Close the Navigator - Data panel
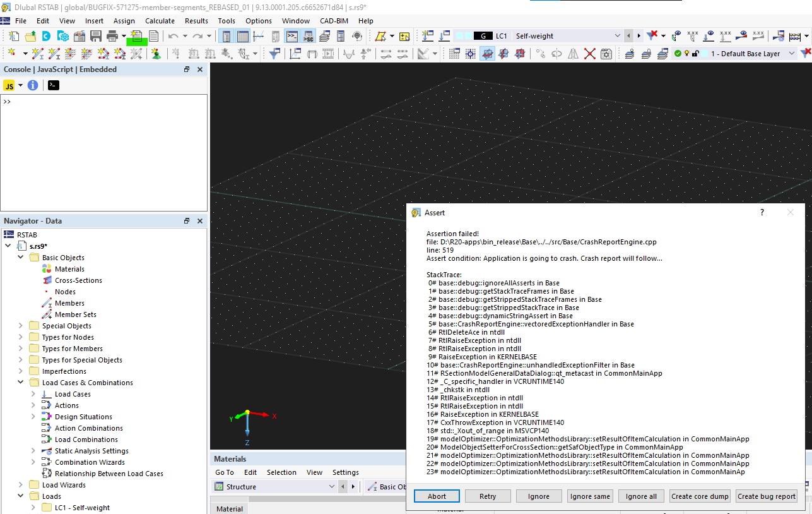812x514 pixels. click(x=200, y=221)
